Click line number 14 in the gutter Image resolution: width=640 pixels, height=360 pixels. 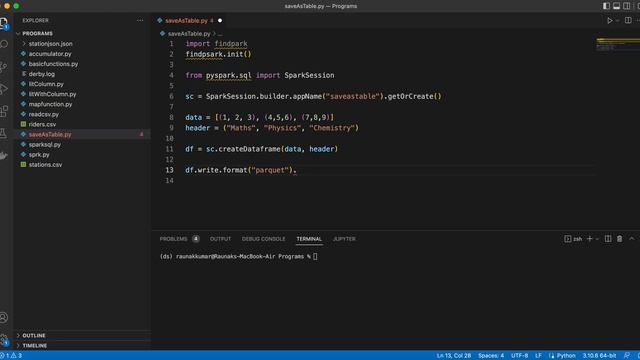[170, 181]
